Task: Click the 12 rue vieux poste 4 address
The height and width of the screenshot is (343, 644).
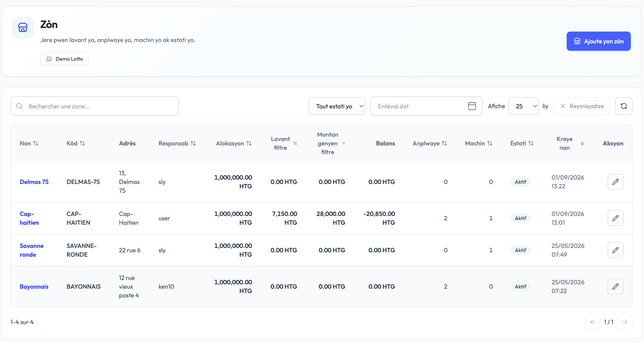Action: pos(129,286)
